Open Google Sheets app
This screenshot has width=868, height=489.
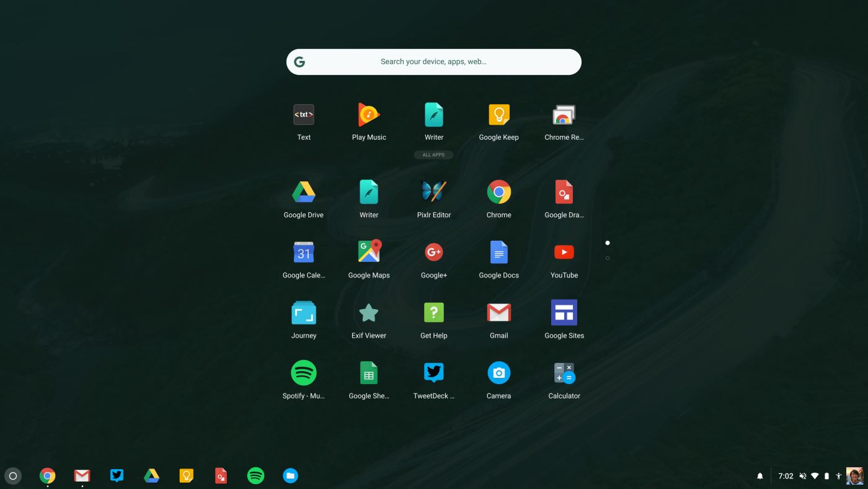[x=369, y=373]
